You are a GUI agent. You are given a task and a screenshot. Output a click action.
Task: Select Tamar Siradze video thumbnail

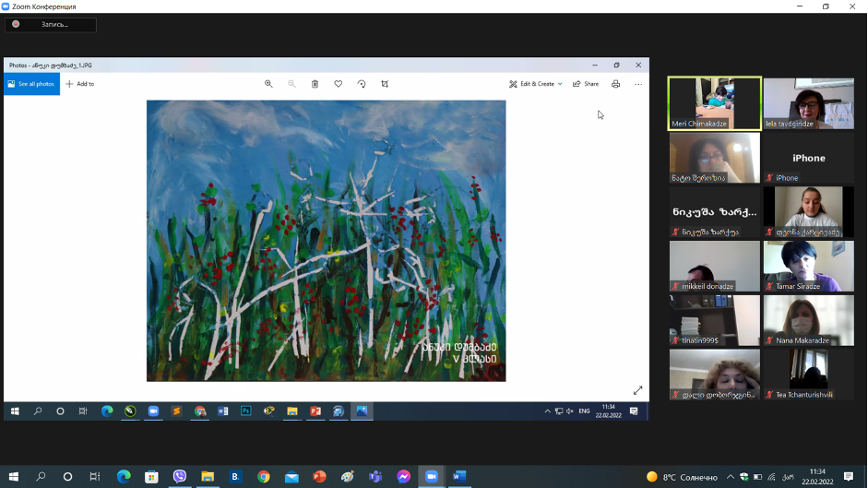(x=809, y=266)
